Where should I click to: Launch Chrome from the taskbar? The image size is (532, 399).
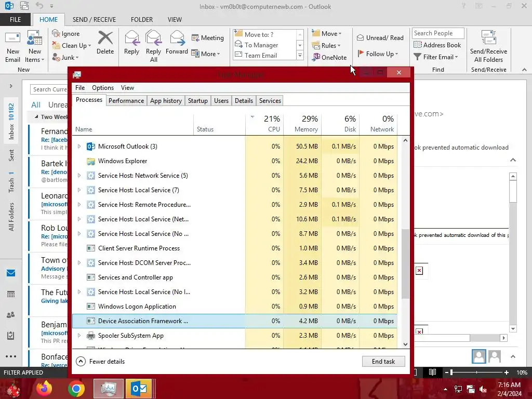click(76, 389)
